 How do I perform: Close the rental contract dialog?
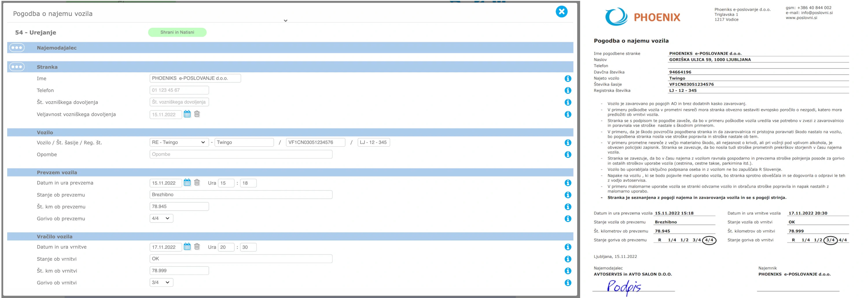[x=561, y=12]
